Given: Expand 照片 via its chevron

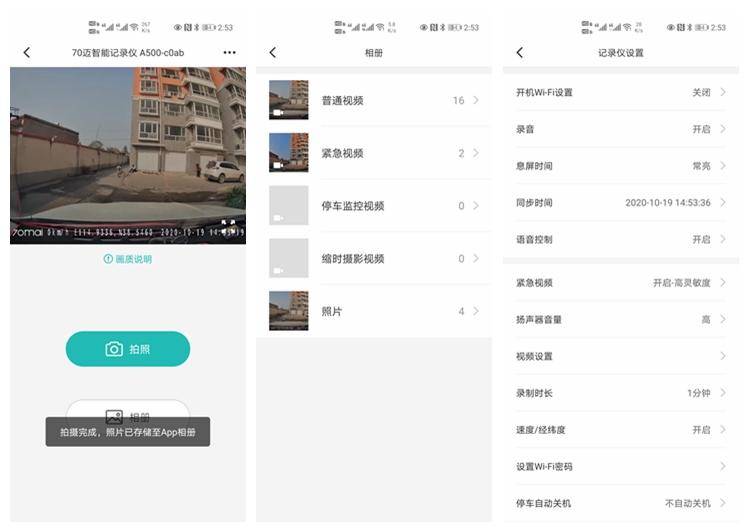Looking at the screenshot, I should [x=476, y=311].
